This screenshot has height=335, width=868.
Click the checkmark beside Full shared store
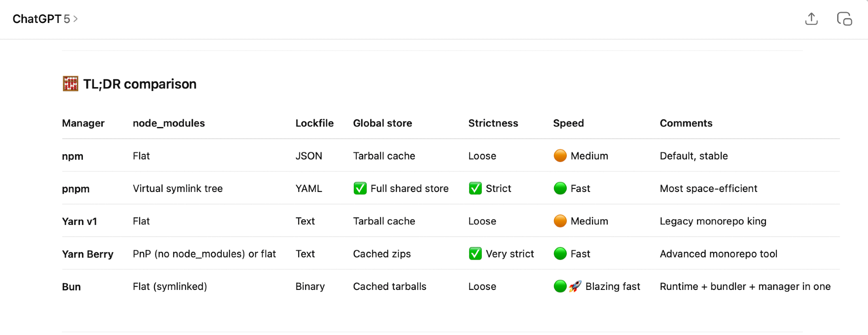click(360, 189)
